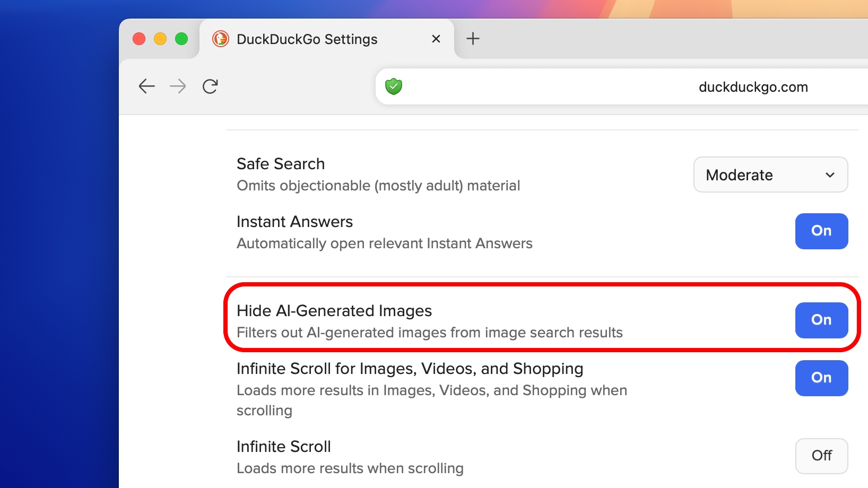This screenshot has width=868, height=488.
Task: Click the DuckDuckGo favicon in the tab
Action: [x=221, y=39]
